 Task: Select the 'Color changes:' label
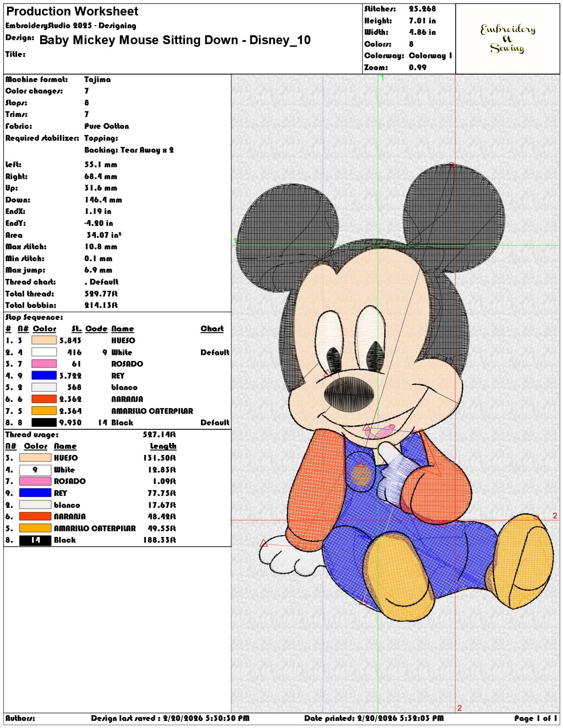(34, 91)
